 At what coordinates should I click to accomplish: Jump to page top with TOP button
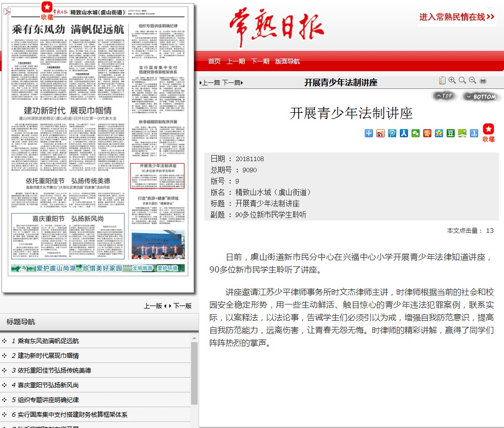pyautogui.click(x=444, y=96)
